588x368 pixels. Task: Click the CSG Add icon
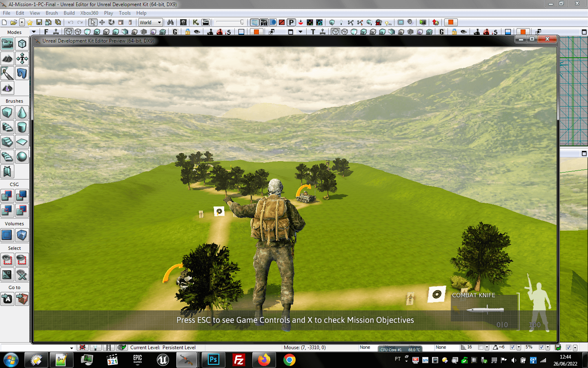tap(7, 196)
